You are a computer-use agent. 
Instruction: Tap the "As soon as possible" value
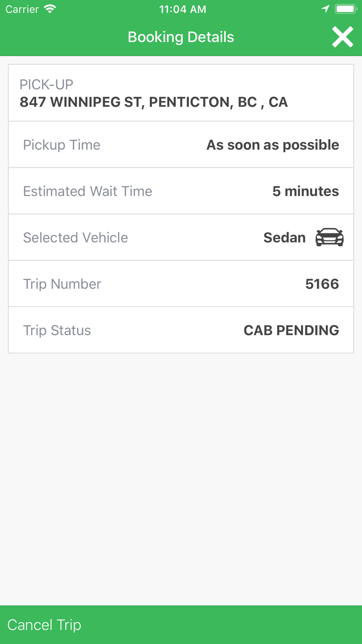273,145
